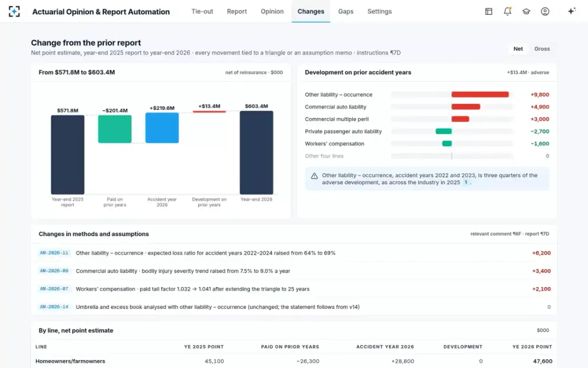Click the 47,600 YE 2026 point cell
Image resolution: width=588 pixels, height=368 pixels.
point(543,361)
